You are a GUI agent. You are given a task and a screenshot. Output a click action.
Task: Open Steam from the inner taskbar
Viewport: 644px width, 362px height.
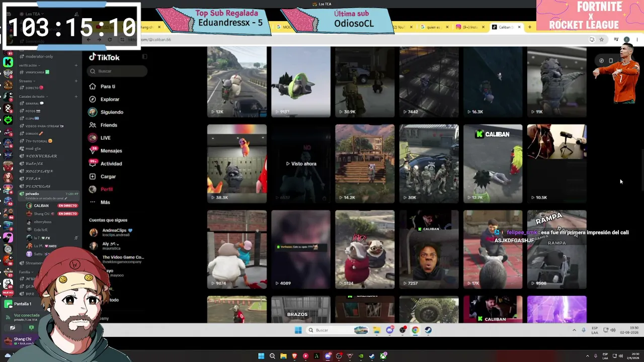(428, 330)
